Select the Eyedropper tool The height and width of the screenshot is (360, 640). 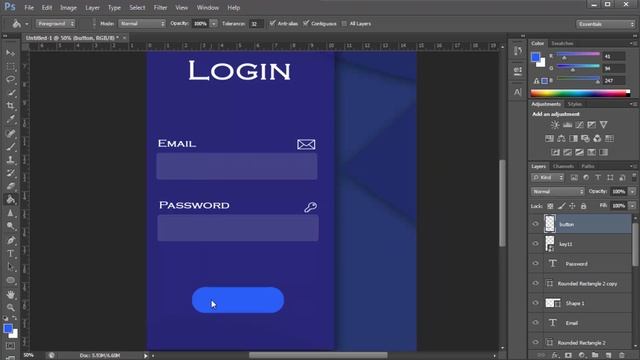(11, 119)
